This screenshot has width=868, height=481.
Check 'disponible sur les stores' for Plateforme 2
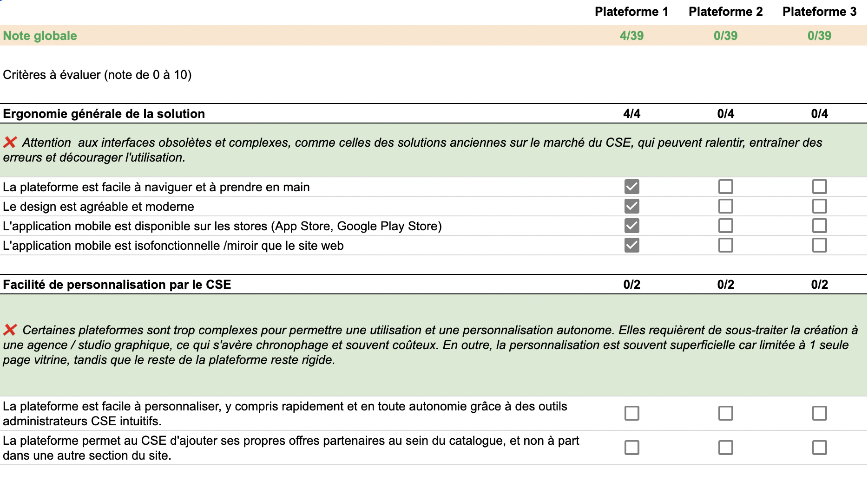click(x=725, y=226)
